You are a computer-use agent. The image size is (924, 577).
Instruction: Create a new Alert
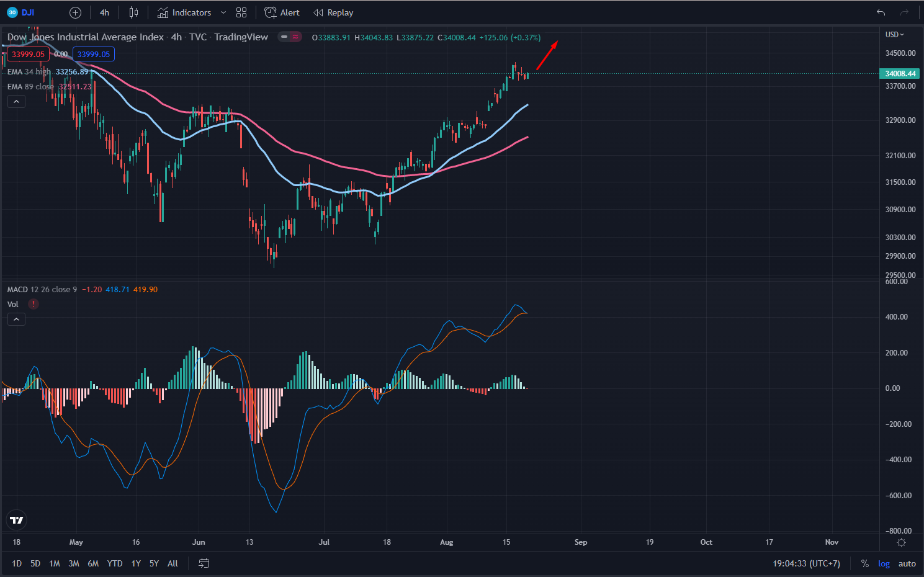[282, 12]
